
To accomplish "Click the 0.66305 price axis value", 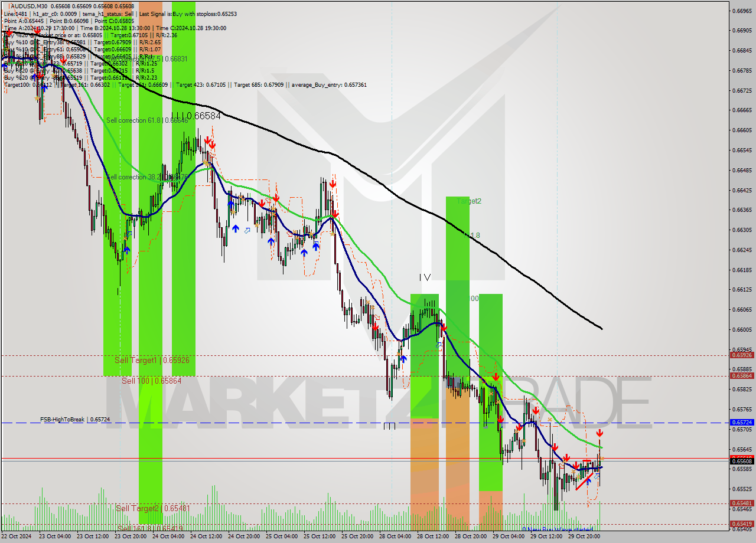I will (742, 230).
